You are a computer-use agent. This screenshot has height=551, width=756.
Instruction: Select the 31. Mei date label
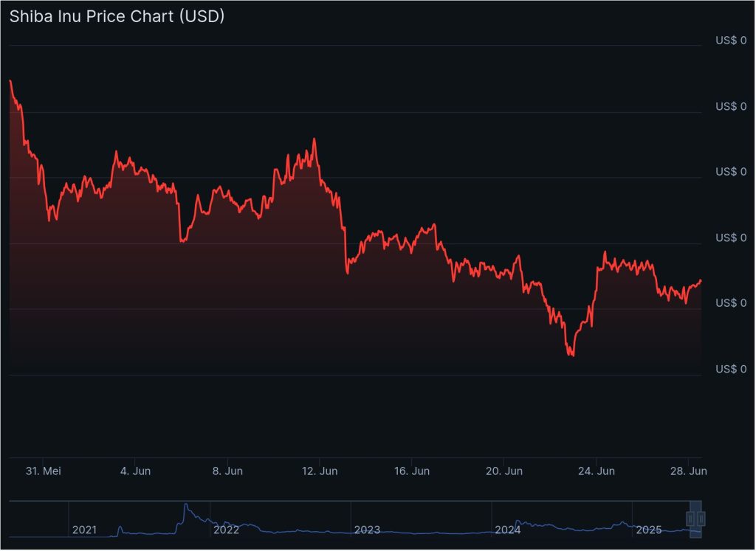[x=44, y=471]
